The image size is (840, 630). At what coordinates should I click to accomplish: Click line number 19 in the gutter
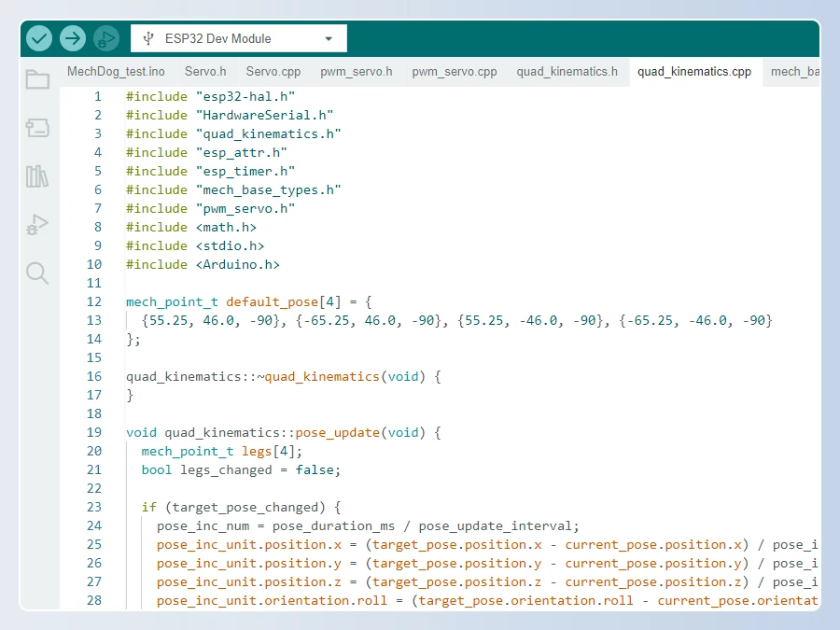pyautogui.click(x=93, y=432)
